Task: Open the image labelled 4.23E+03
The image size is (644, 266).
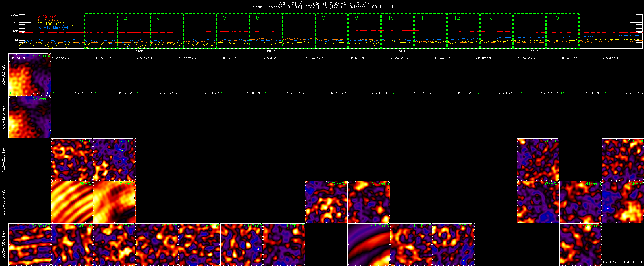Action: click(x=284, y=244)
